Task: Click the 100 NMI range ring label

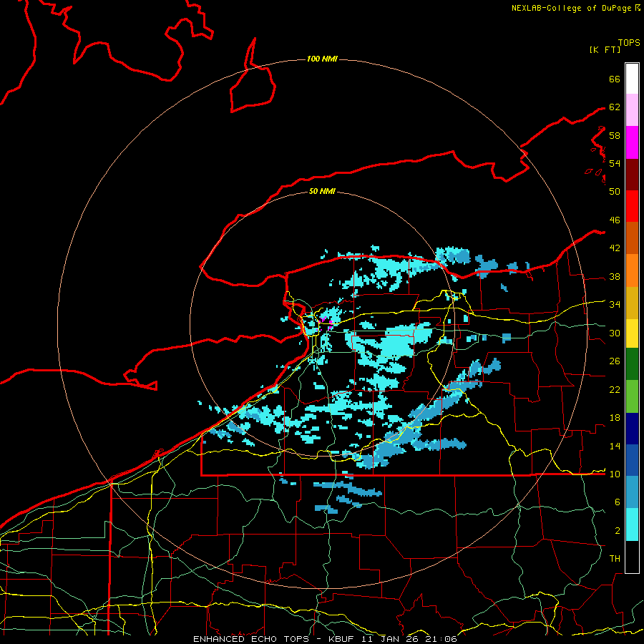Action: (x=322, y=59)
